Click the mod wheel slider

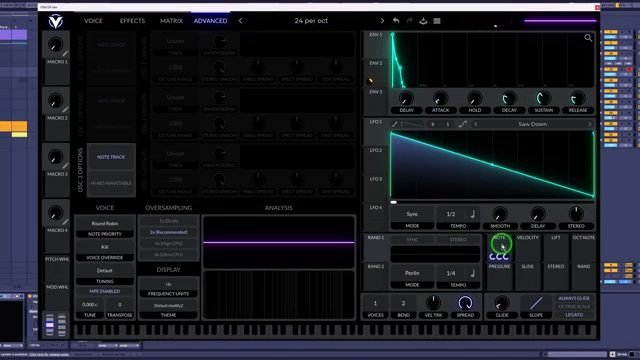62,325
